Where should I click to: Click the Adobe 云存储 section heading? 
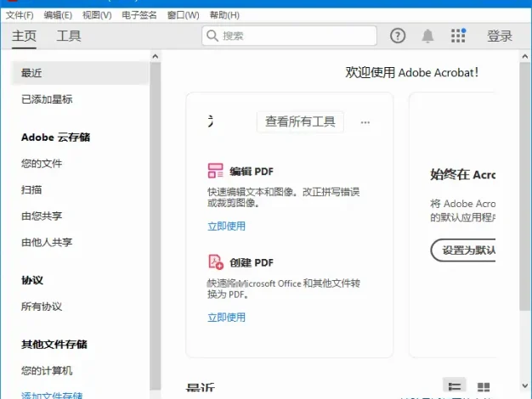coord(55,138)
